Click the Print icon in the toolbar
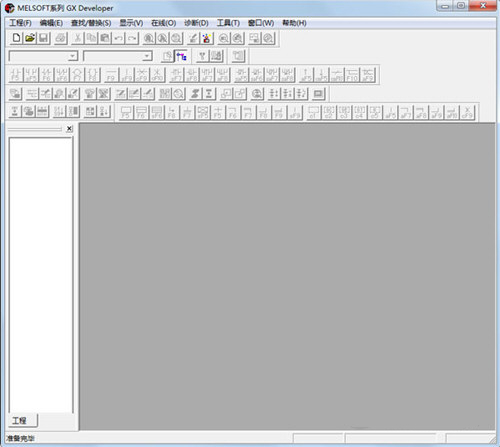 click(61, 38)
